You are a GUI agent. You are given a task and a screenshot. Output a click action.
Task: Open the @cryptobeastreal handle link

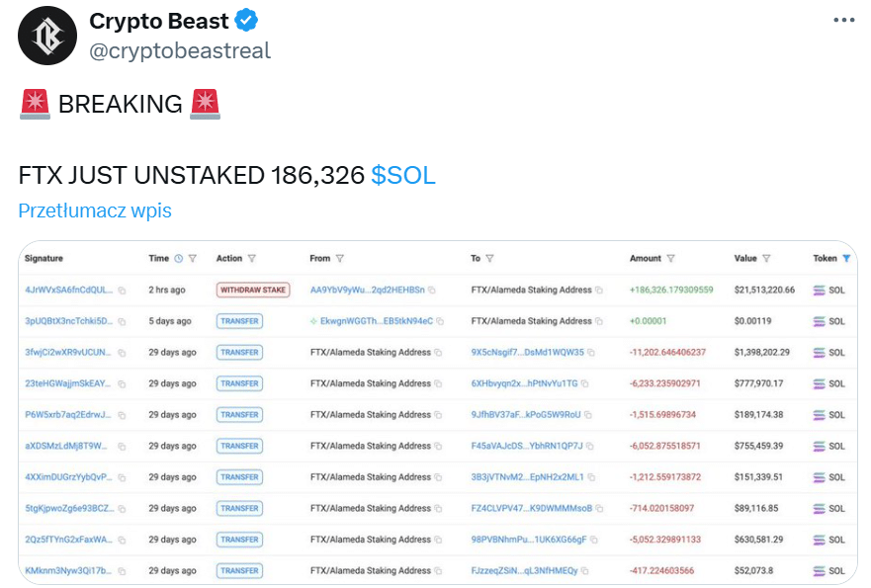pyautogui.click(x=180, y=51)
